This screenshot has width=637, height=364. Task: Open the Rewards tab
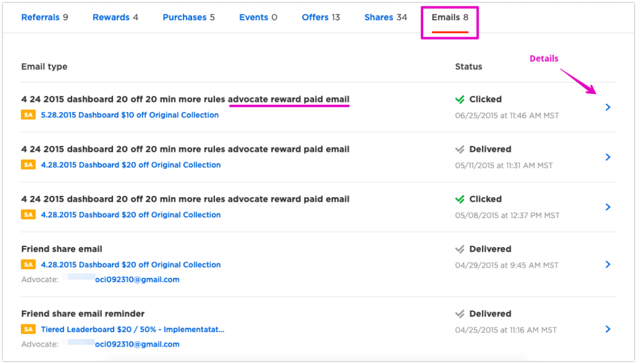click(x=115, y=17)
